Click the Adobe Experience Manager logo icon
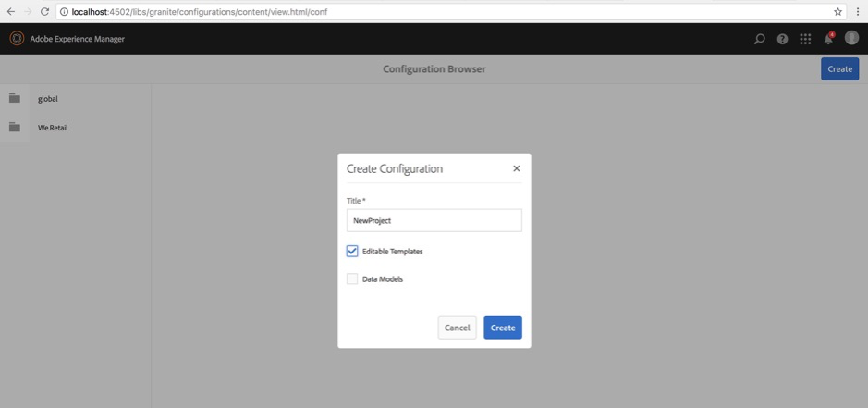This screenshot has width=868, height=408. tap(17, 39)
